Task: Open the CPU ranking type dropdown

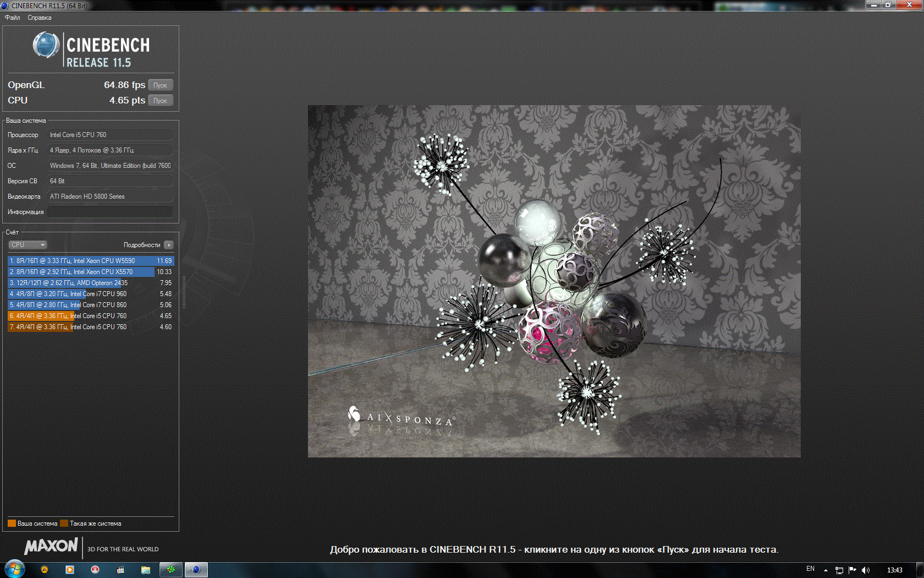Action: [x=28, y=245]
